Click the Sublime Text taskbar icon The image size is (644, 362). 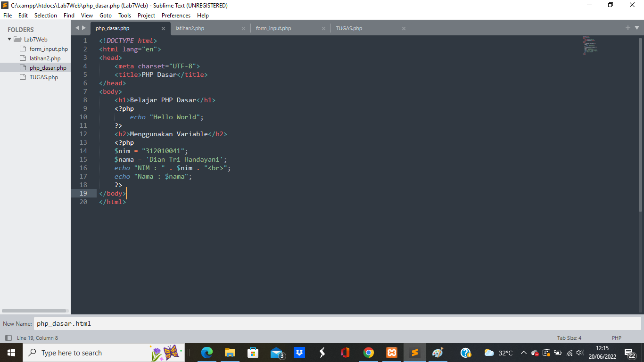click(x=415, y=353)
